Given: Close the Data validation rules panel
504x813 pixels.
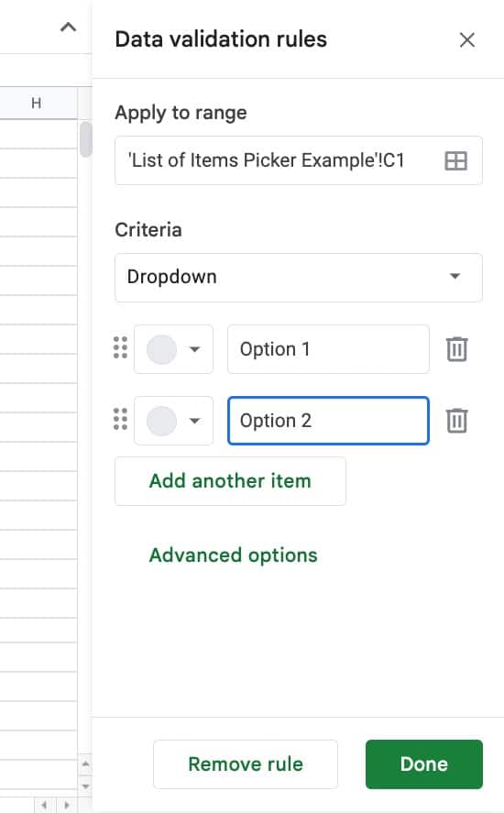Looking at the screenshot, I should pos(466,40).
